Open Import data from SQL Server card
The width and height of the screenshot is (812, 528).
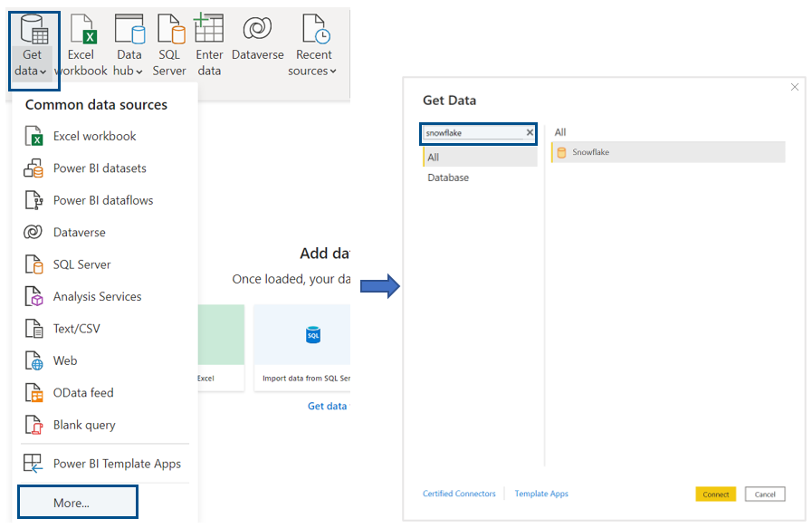[302, 348]
